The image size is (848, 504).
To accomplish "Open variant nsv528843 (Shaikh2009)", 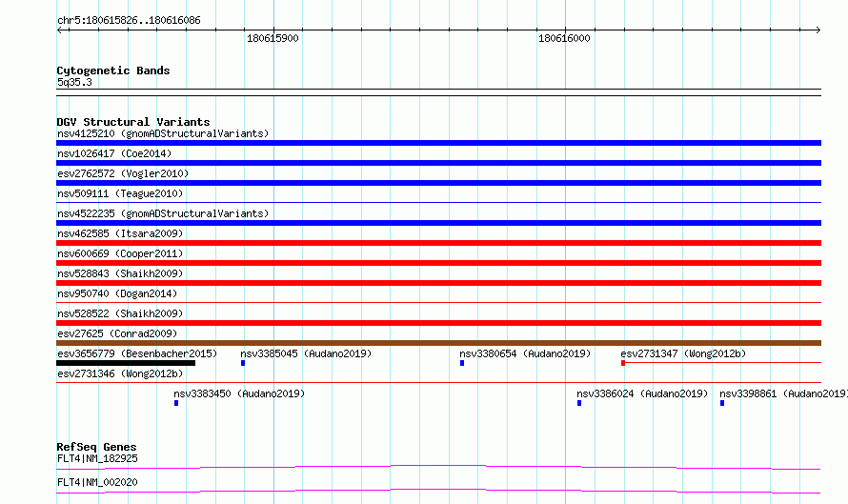I will coord(120,273).
